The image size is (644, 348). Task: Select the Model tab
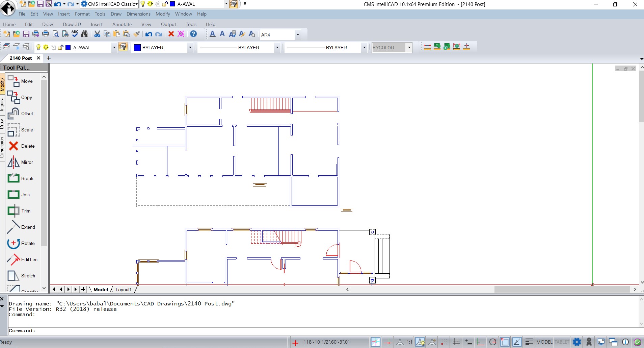[x=101, y=290]
